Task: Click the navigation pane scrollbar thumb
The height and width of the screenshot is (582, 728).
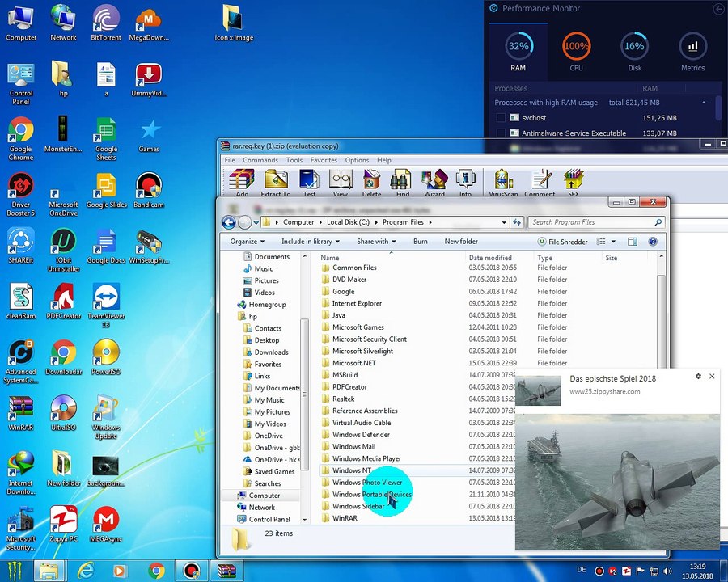Action: (305, 394)
